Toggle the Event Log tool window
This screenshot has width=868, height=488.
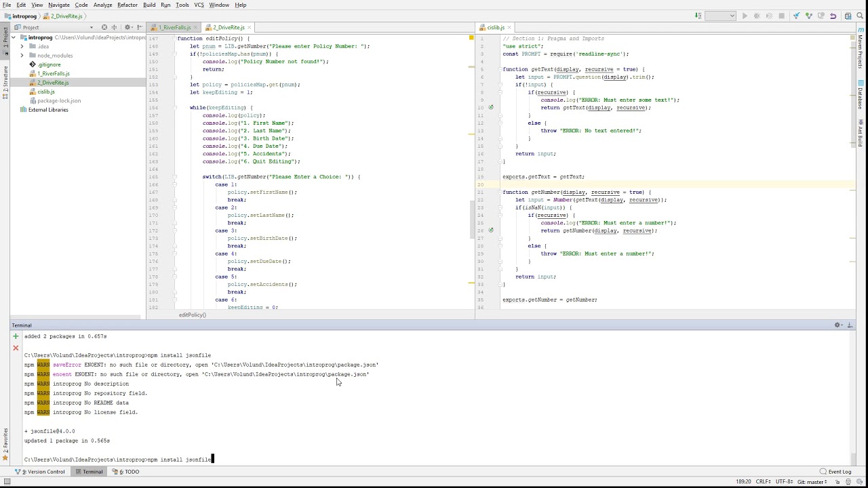coord(835,472)
